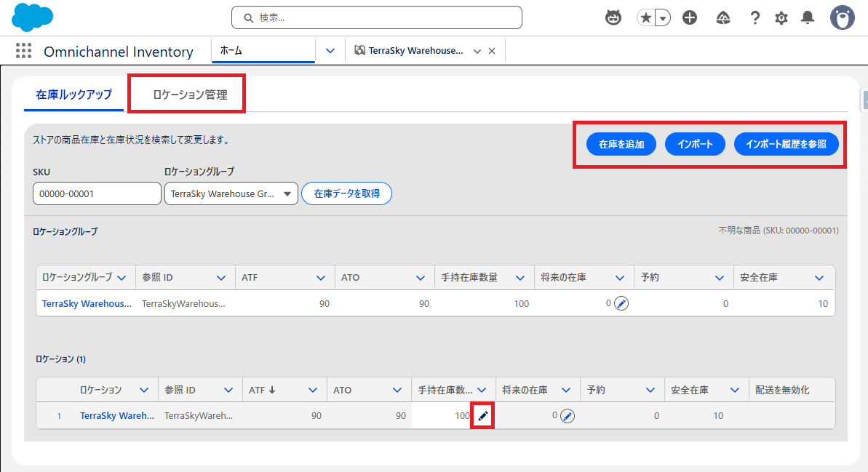Screen dimensions: 868x472
Task: Click the インポート履歴を参照 button
Action: tap(787, 144)
